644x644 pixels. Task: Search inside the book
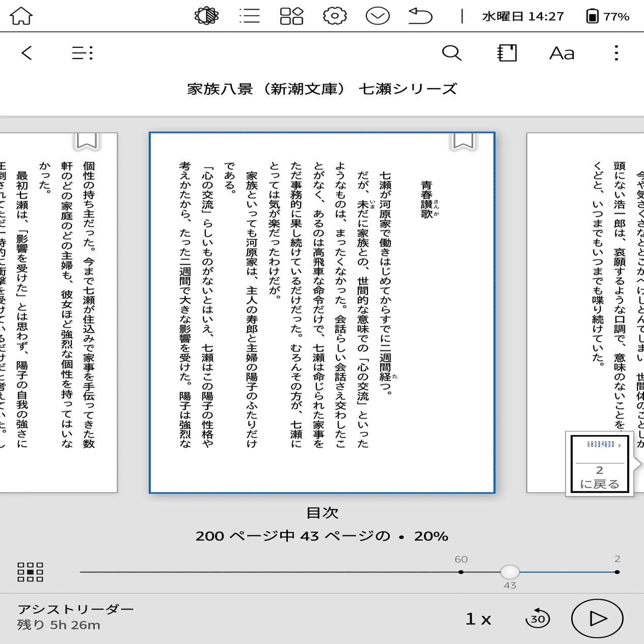pos(451,52)
